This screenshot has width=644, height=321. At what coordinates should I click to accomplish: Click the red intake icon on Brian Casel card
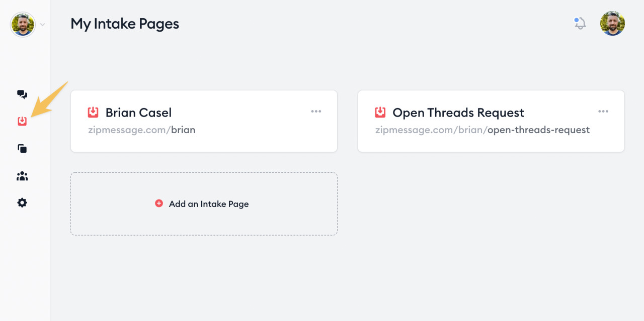[x=93, y=112]
